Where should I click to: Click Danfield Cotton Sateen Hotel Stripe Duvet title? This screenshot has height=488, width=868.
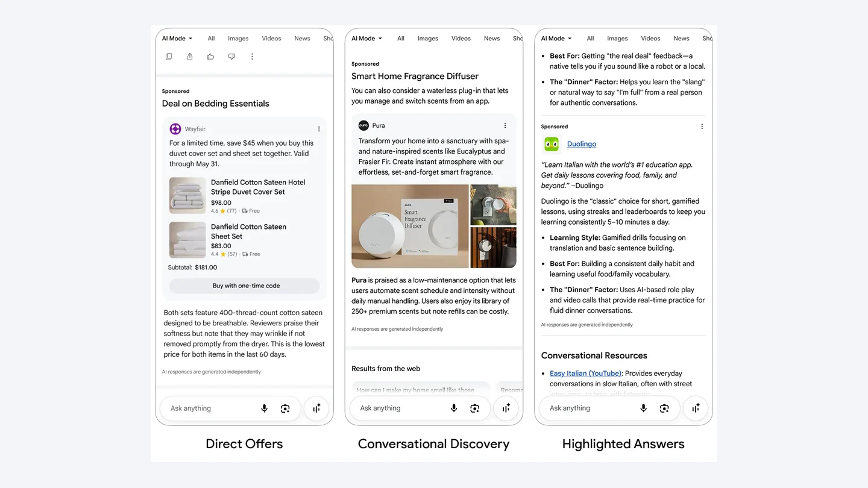pos(258,187)
